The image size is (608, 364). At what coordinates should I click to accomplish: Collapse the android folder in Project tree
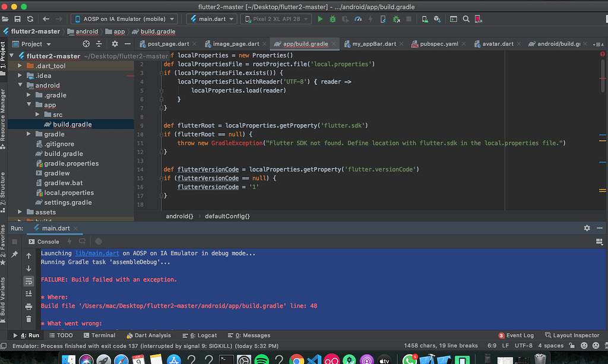(20, 85)
